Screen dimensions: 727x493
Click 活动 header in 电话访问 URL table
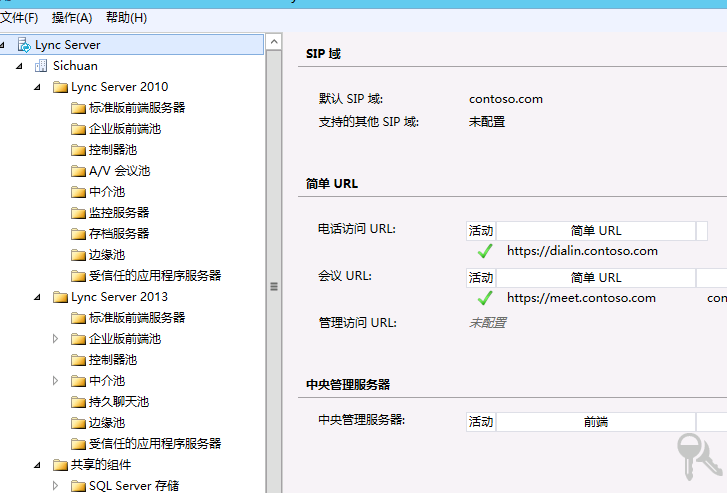point(481,231)
